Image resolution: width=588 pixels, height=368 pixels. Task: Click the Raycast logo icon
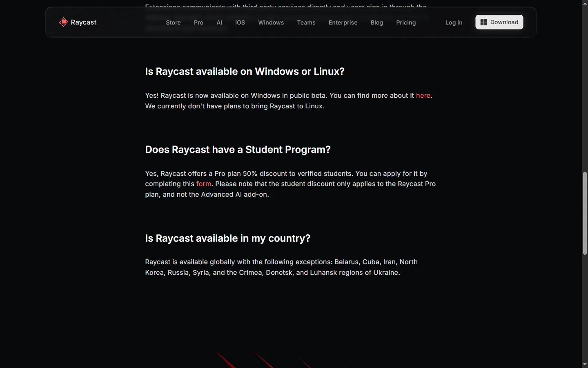tap(63, 22)
